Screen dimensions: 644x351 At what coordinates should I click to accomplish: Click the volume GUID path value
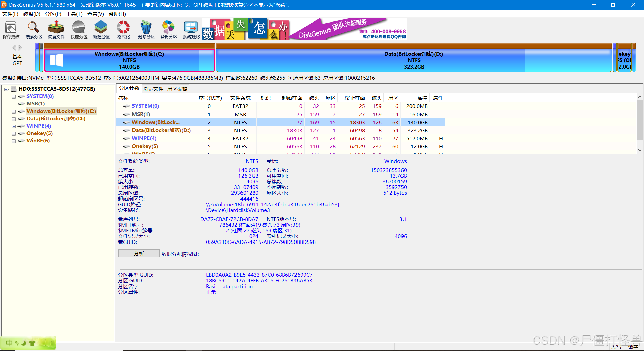272,205
